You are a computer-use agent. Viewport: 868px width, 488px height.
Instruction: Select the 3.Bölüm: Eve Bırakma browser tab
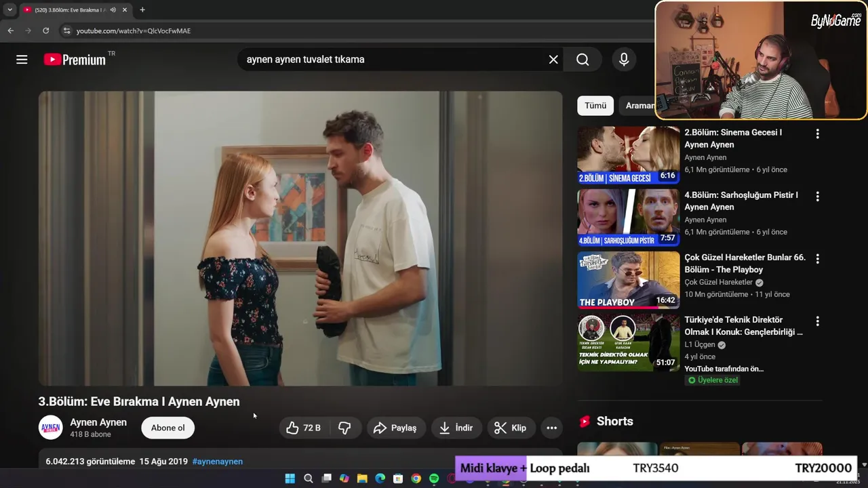point(75,10)
